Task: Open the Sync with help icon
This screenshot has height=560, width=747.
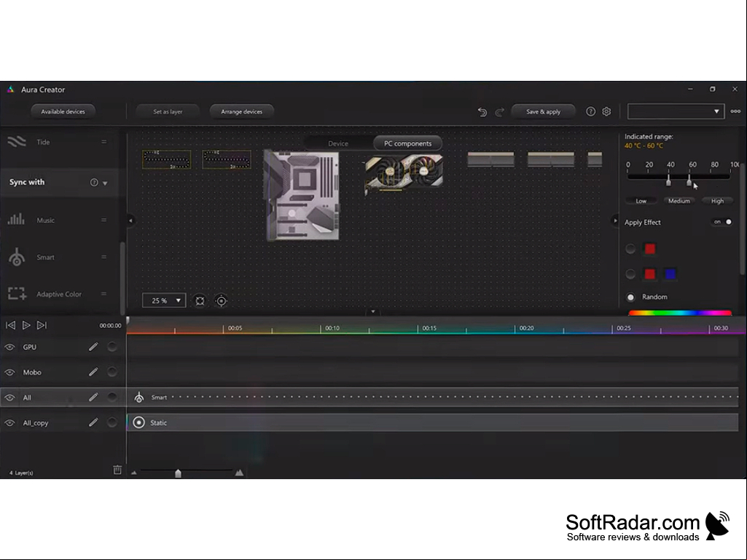Action: [x=94, y=182]
